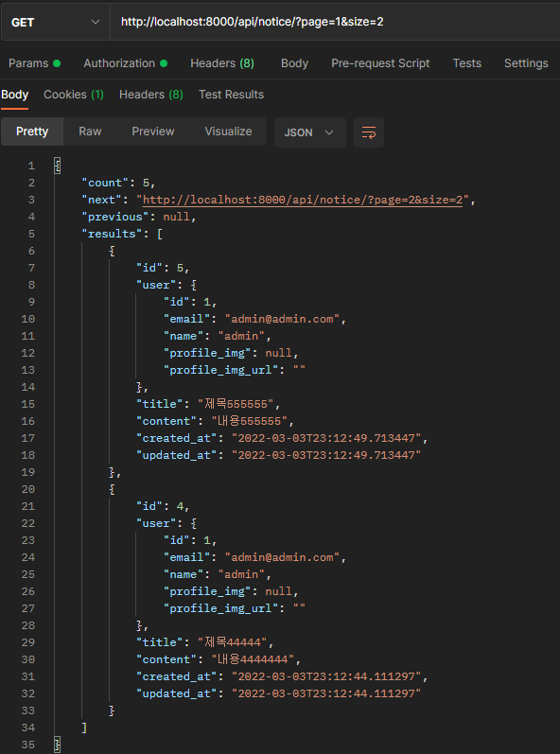Click the title value "제목555555"

(236, 404)
